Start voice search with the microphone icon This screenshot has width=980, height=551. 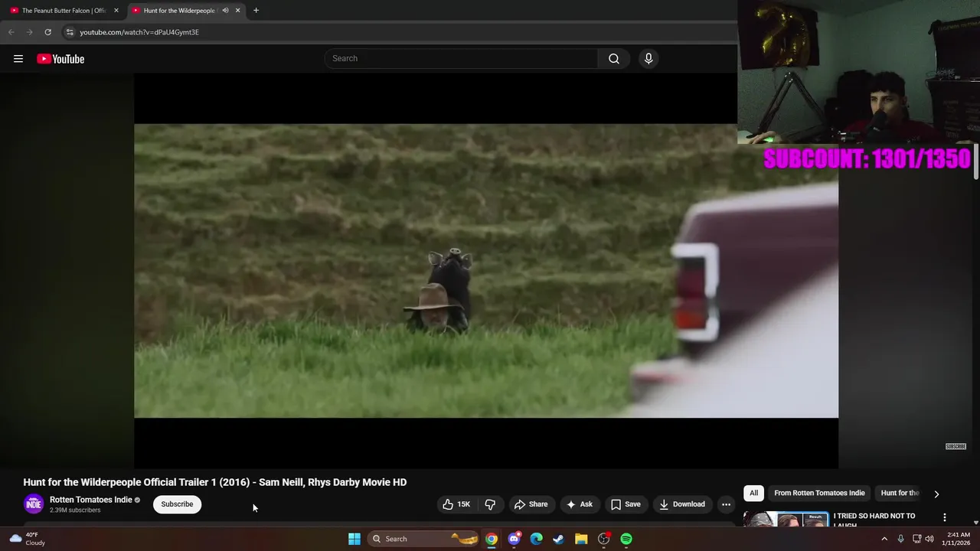(x=648, y=59)
